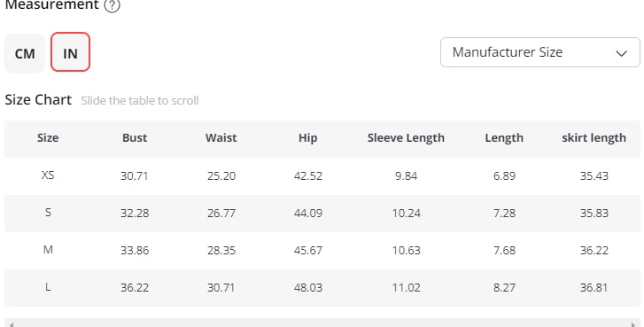Click the Manufacturer Size dropdown chevron arrow
Screen dimensions: 644x327
621,53
